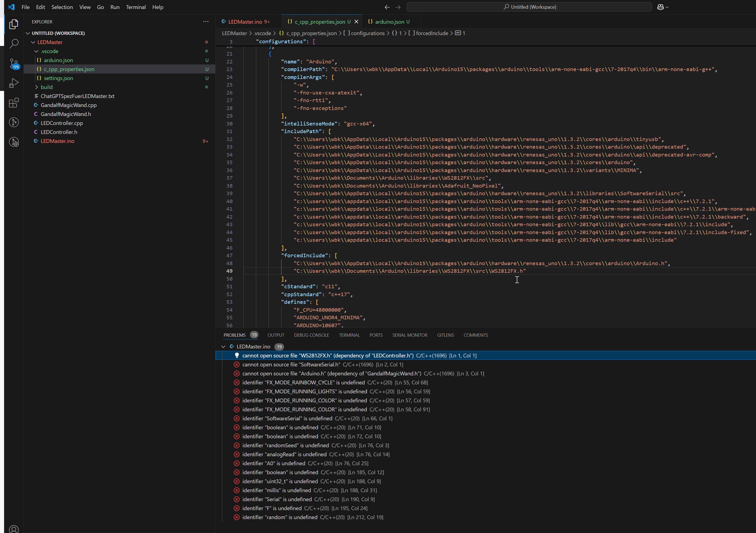Open the Selection menu
Screen dimensions: 756x533
[x=62, y=7]
